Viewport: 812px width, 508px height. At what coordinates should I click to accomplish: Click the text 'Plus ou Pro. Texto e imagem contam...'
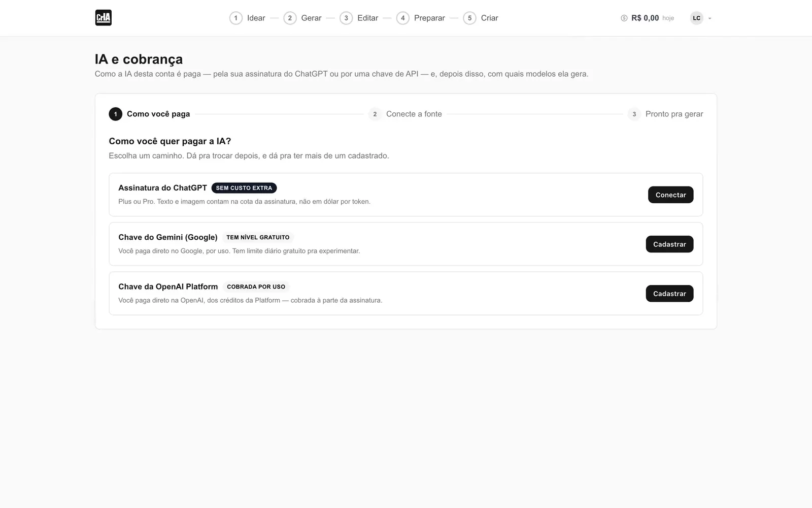coord(244,202)
